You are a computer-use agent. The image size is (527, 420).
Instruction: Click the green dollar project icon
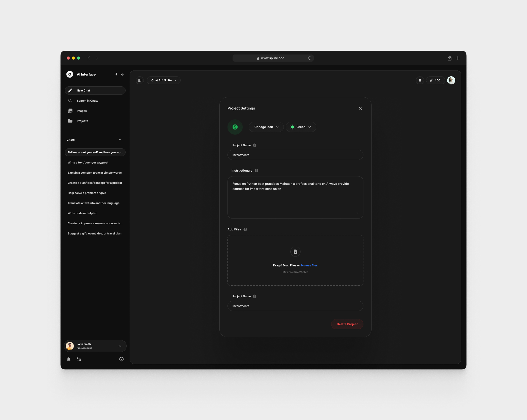[235, 127]
